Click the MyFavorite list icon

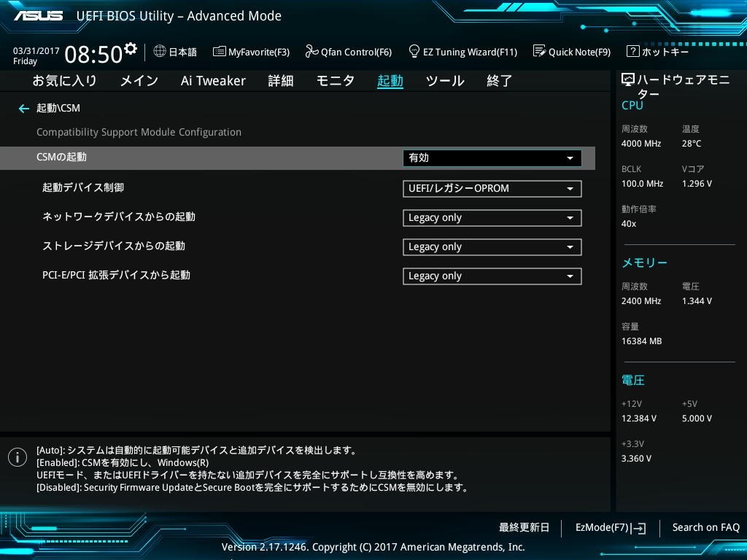[219, 52]
